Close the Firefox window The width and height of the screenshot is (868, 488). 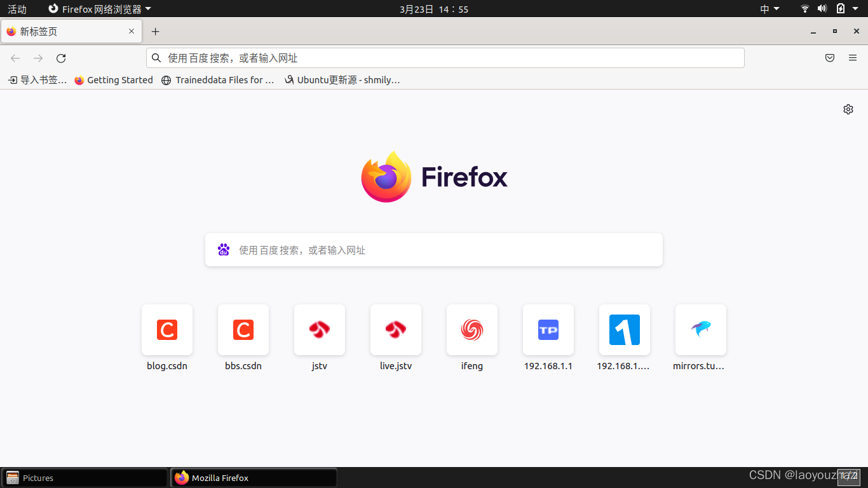click(x=857, y=31)
